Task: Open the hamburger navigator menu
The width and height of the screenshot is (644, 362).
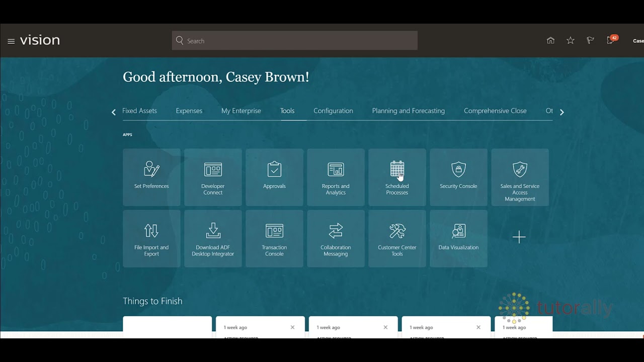Action: click(11, 41)
